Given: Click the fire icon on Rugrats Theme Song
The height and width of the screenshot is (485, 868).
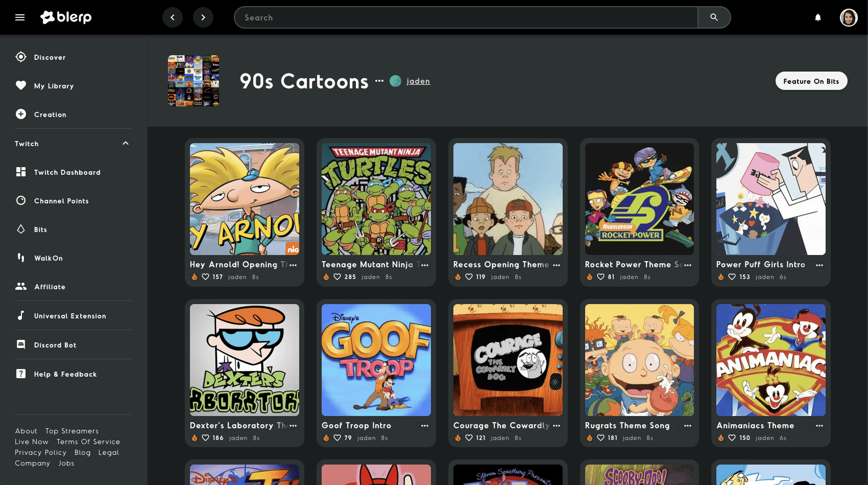Looking at the screenshot, I should click(x=589, y=437).
